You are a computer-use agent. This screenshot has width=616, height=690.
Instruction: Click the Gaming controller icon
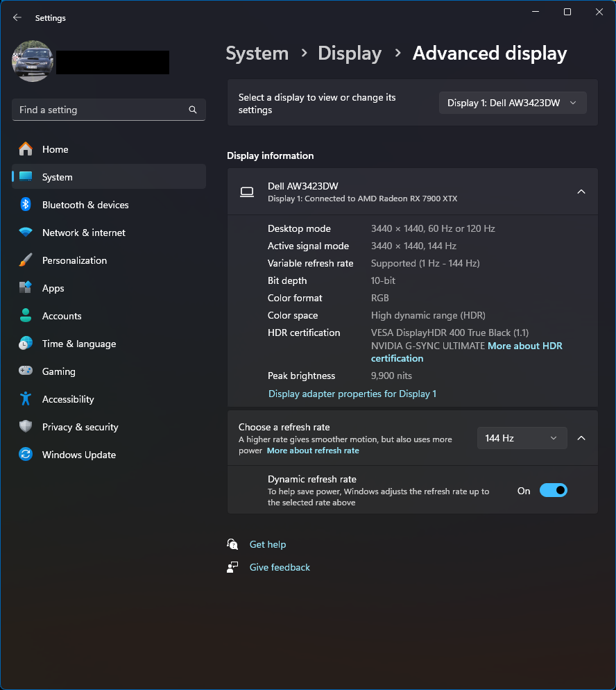coord(26,371)
